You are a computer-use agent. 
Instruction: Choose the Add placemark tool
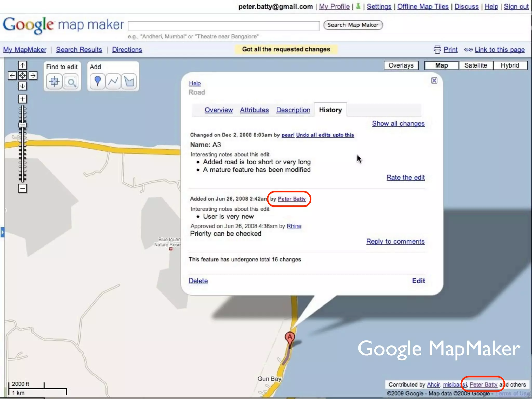click(98, 82)
